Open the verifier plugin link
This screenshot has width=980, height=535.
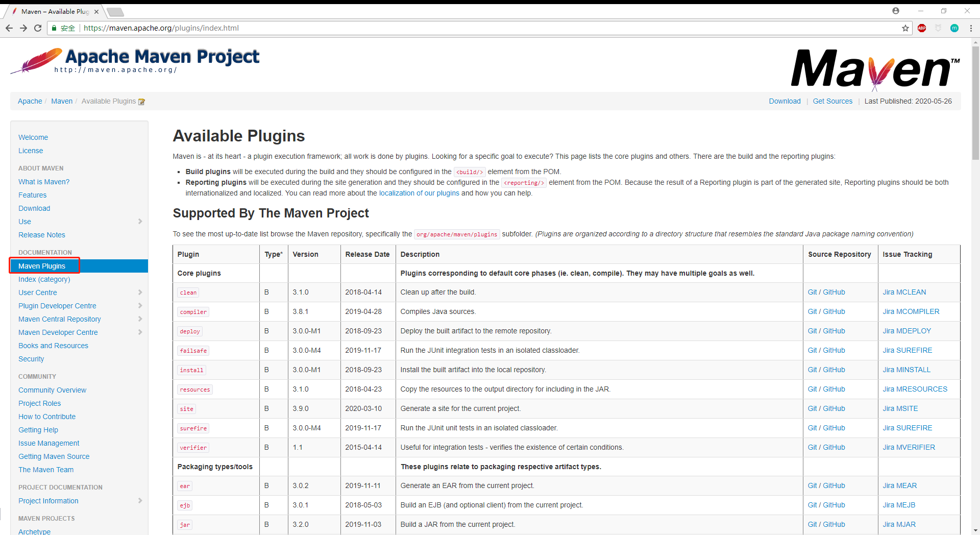(x=193, y=448)
